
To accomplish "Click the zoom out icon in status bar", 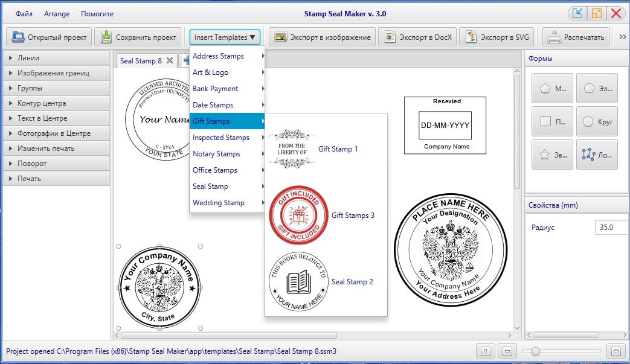I will coord(507,351).
